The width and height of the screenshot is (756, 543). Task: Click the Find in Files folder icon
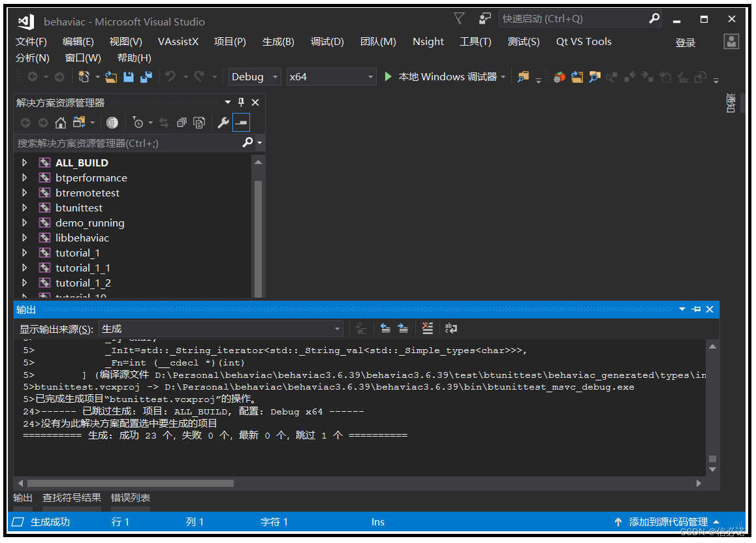point(524,77)
